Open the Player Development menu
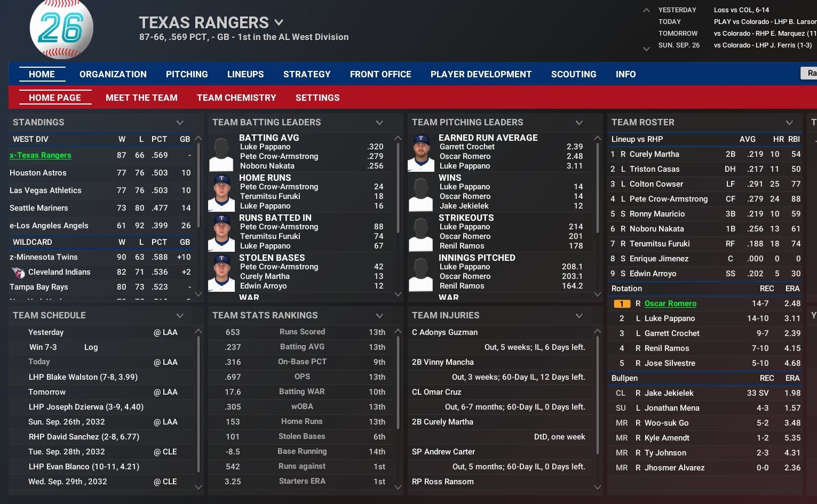817x504 pixels. (481, 74)
